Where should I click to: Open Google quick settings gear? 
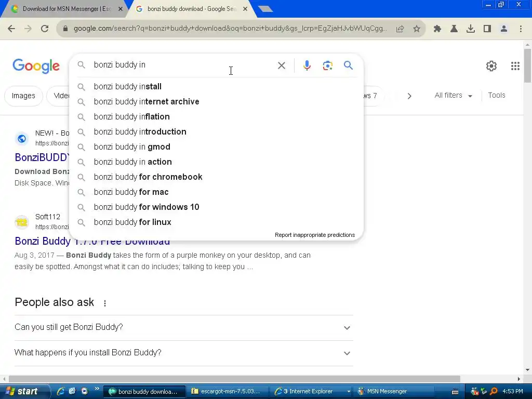(491, 66)
